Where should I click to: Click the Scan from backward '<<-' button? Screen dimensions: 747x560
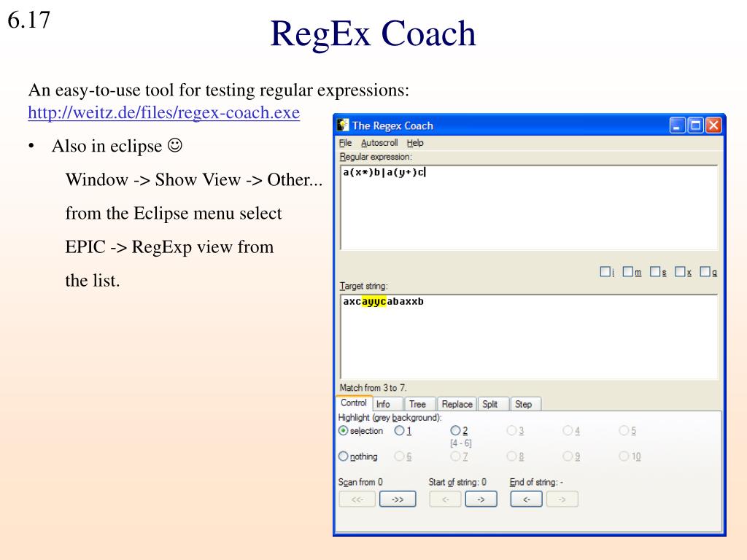coord(357,499)
